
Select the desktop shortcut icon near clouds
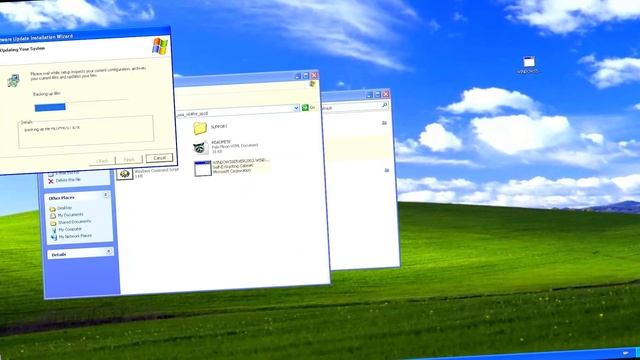pyautogui.click(x=529, y=62)
